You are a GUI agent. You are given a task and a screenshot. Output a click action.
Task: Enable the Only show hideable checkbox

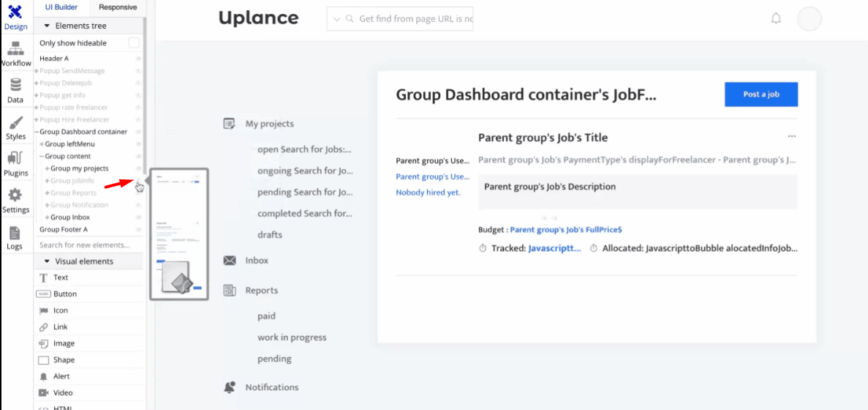pos(134,43)
